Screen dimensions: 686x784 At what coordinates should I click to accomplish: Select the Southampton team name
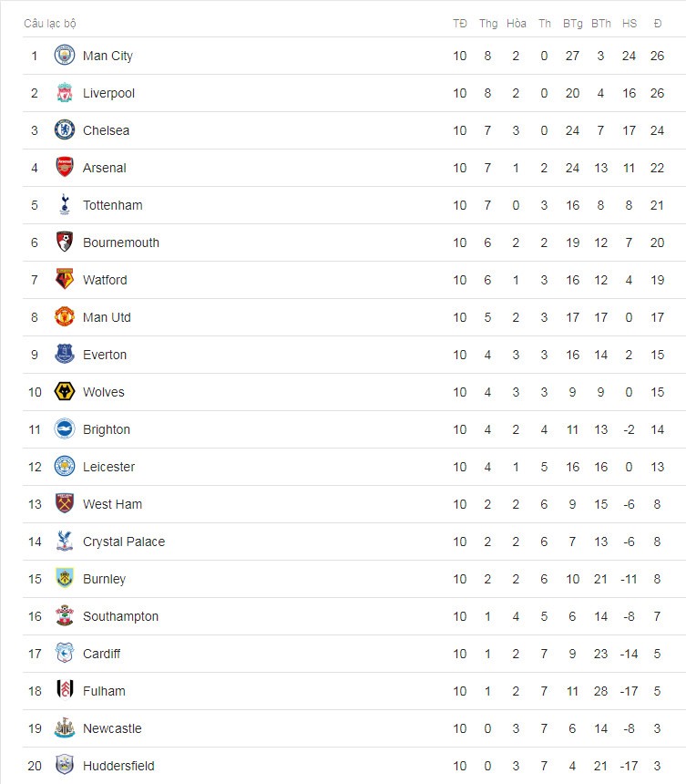coord(120,616)
